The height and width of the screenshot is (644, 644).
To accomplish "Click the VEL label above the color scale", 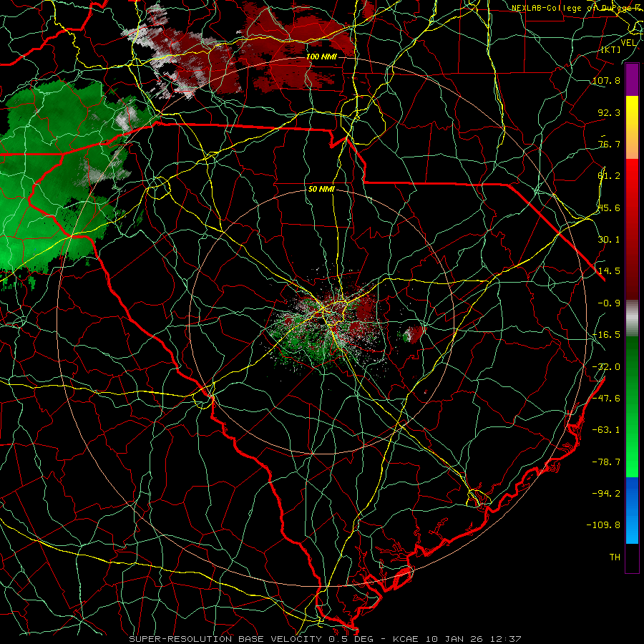I will pos(629,43).
